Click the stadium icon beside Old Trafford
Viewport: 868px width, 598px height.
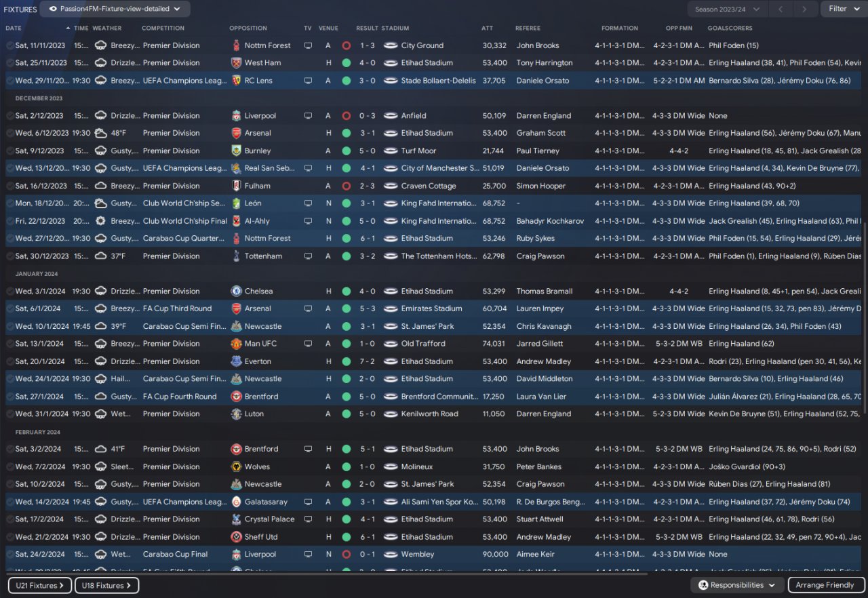coord(390,344)
